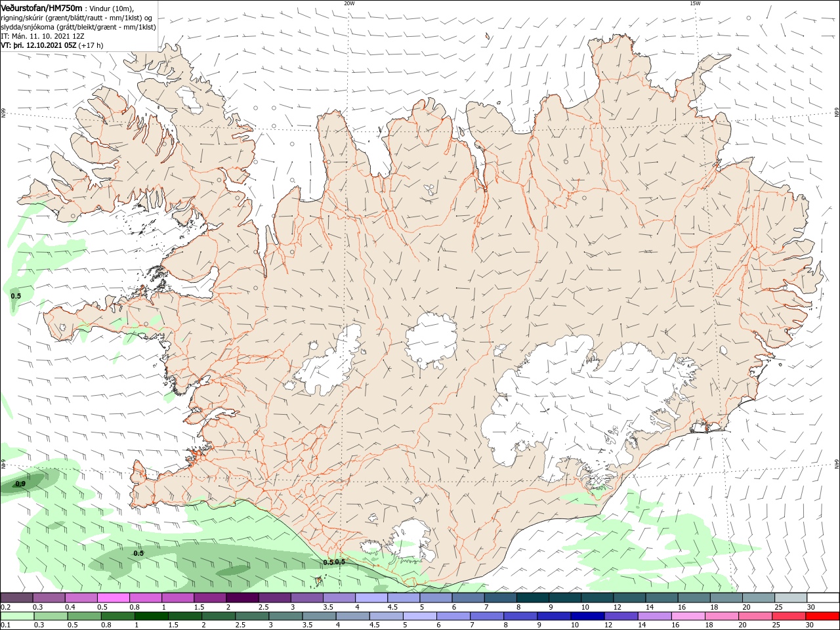
Task: Pick lower-row swatch between 8 and 9
Action: (520, 616)
